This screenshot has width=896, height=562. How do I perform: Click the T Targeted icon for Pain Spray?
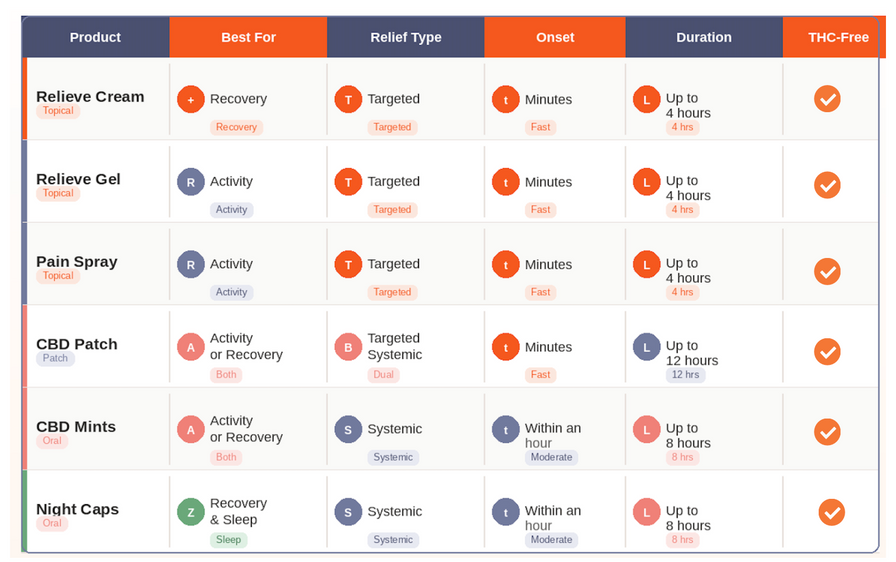pos(348,264)
